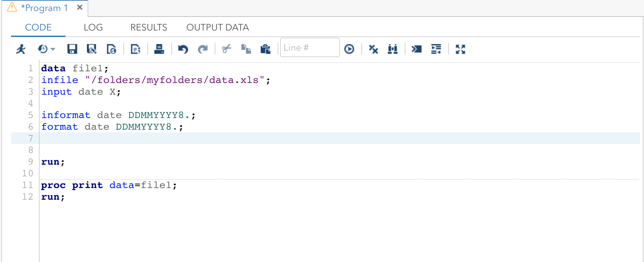
Task: Open Find and Replace
Action: click(393, 49)
